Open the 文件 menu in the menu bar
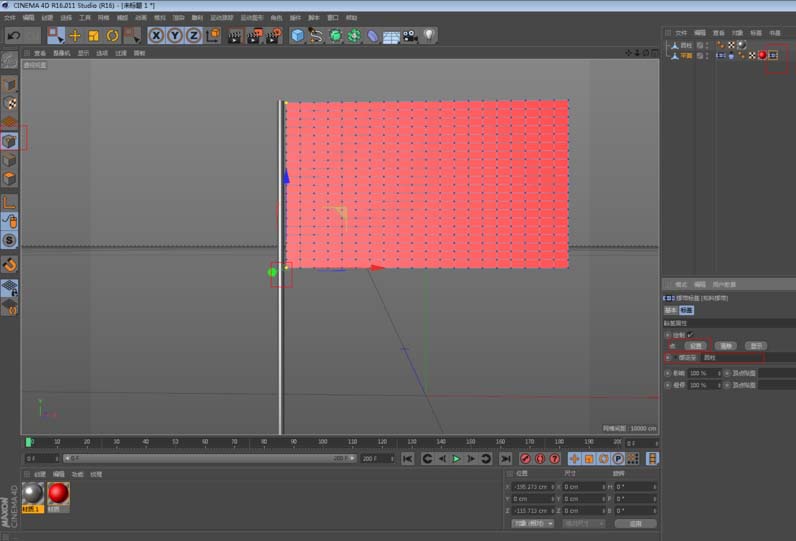This screenshot has height=541, width=796. click(9, 17)
